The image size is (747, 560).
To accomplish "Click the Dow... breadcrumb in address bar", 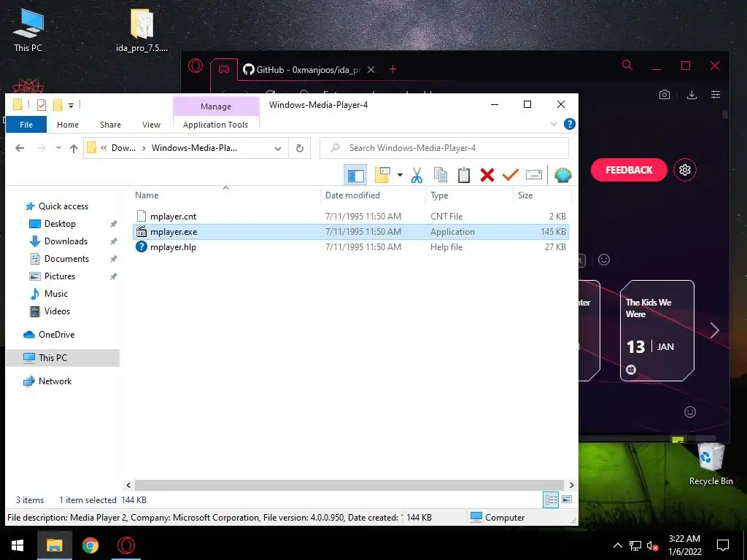I will pyautogui.click(x=123, y=147).
